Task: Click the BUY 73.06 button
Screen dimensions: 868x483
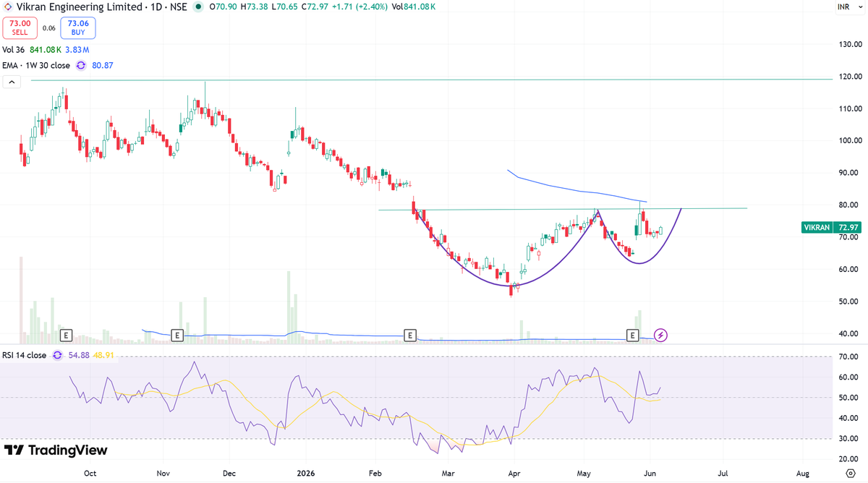Action: pos(78,28)
